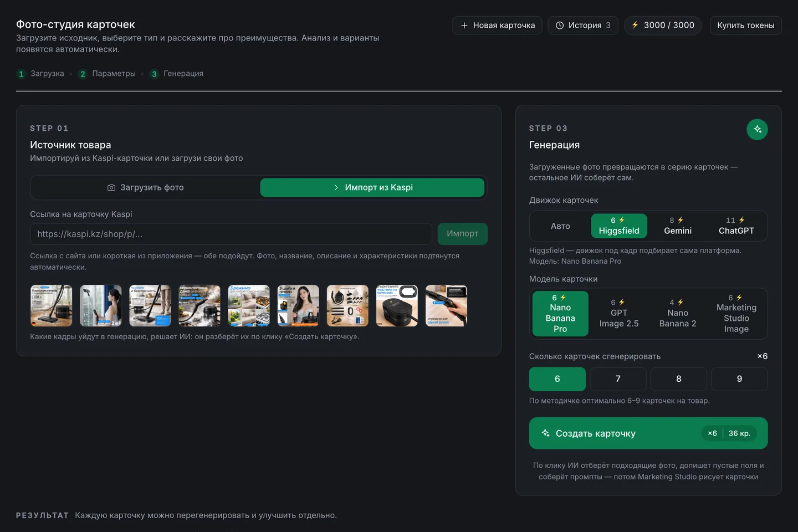
Task: Choose 8 cards to generate
Action: (679, 379)
